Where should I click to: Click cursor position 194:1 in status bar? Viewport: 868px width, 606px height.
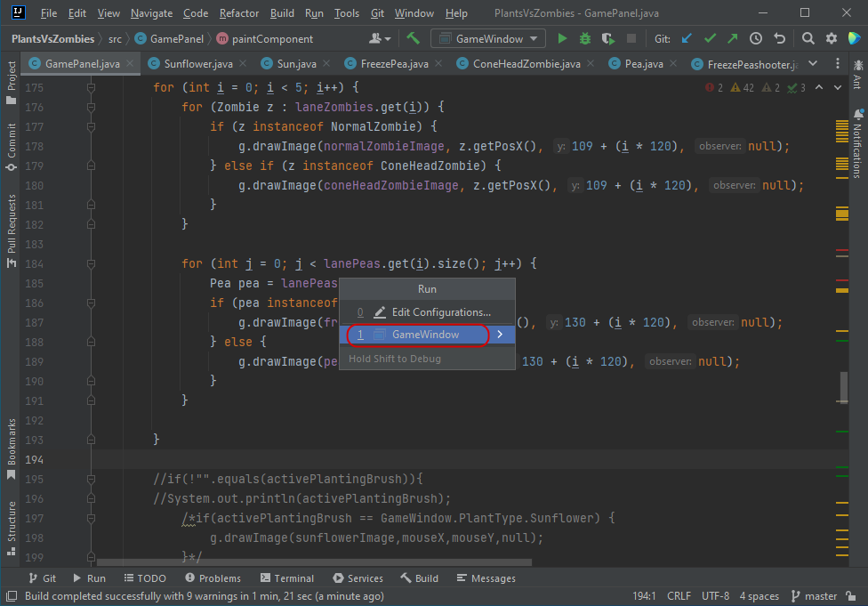tap(644, 596)
